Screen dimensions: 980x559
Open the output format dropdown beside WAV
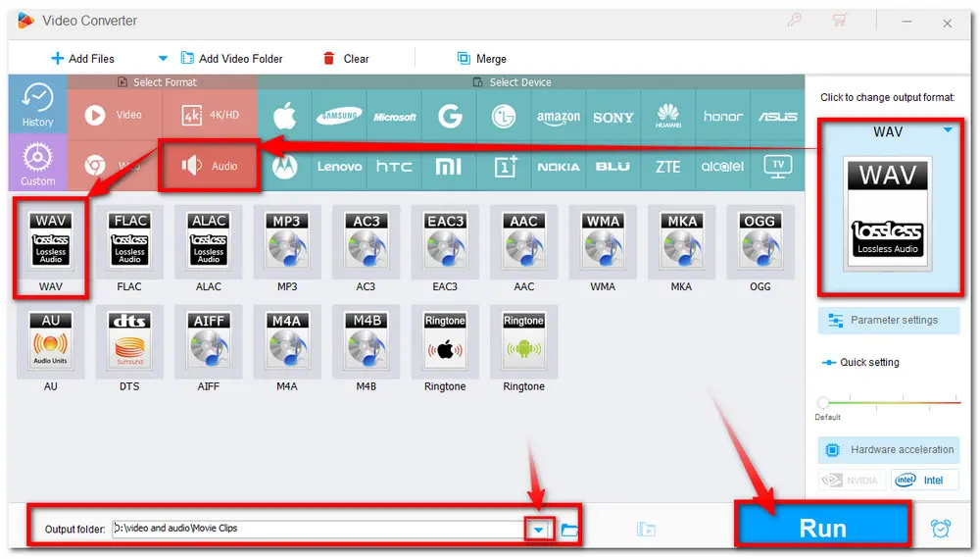tap(948, 130)
